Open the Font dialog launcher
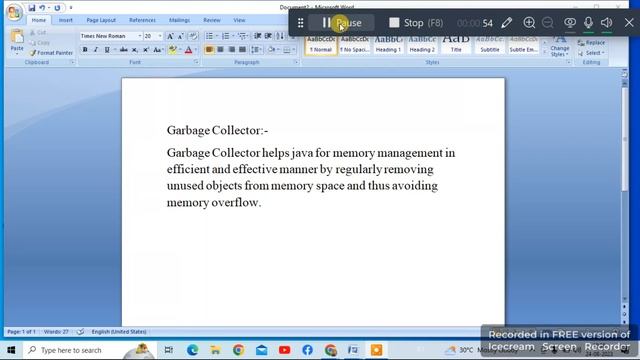Image resolution: width=640 pixels, height=360 pixels. 196,62
